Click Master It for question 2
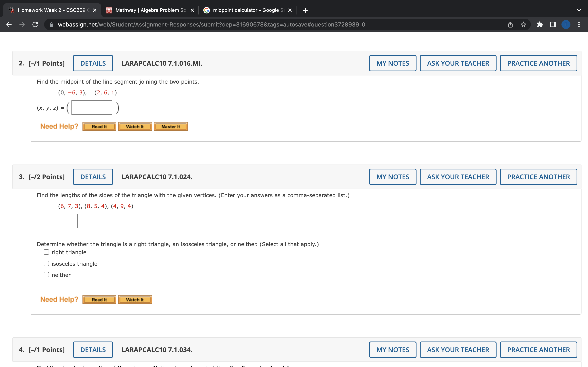Screen dimensions: 588x367 170,127
